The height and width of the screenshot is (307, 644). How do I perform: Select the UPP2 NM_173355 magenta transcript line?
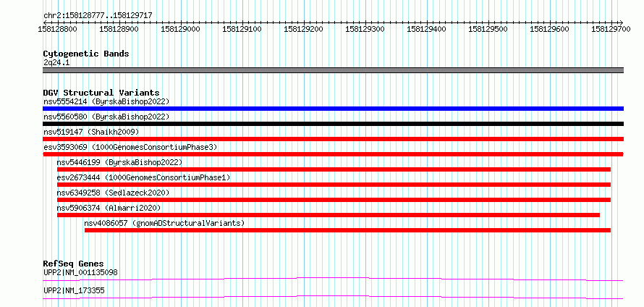tap(333, 297)
